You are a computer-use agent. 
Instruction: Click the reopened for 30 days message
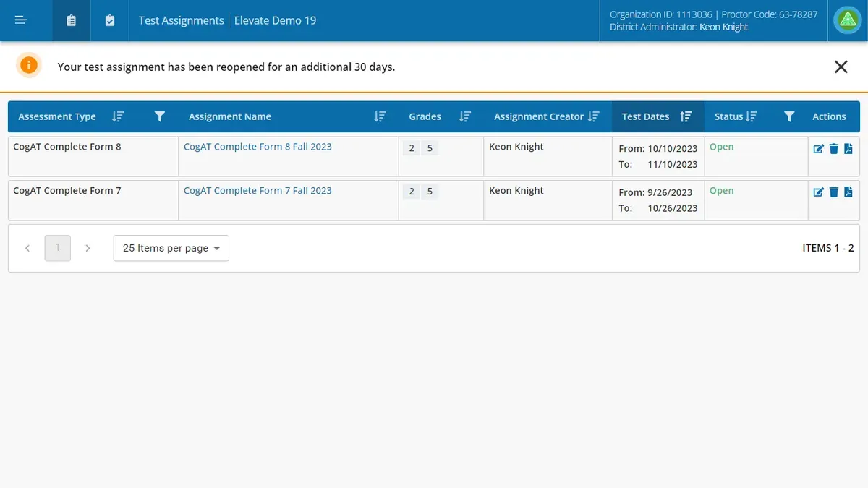(226, 67)
